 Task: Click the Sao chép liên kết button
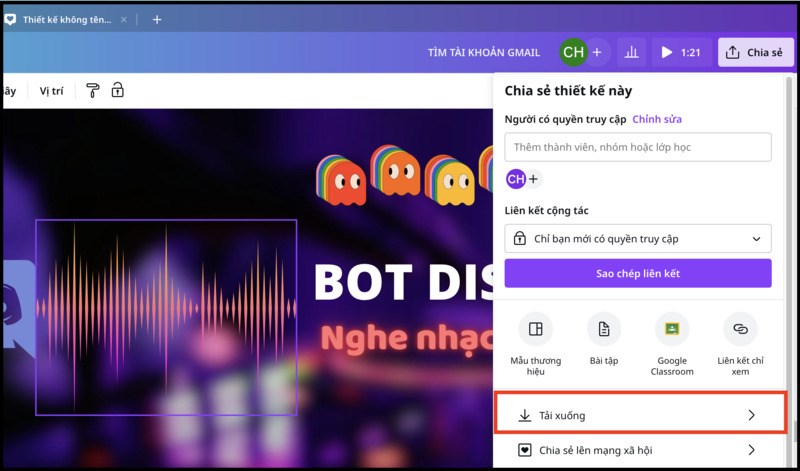coord(638,273)
